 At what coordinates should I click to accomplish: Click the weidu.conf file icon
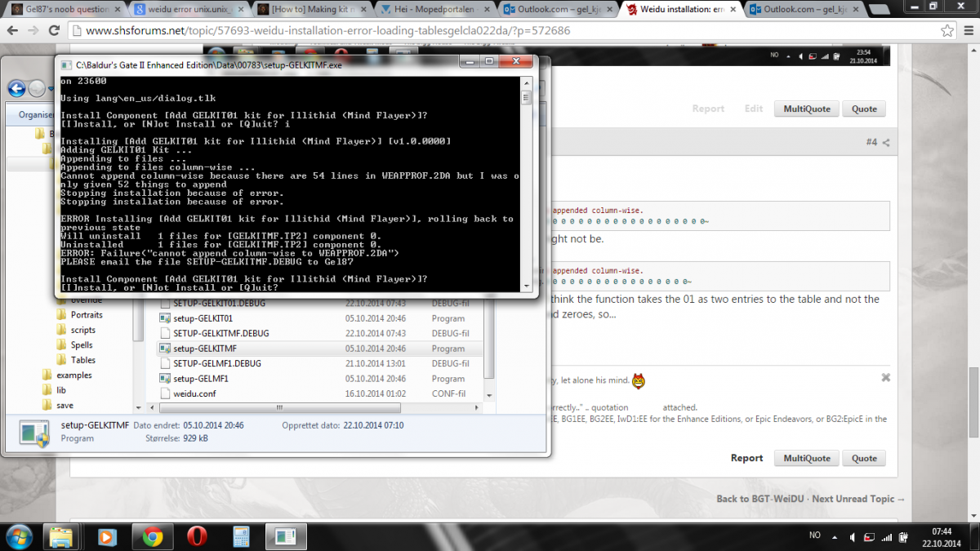(165, 393)
